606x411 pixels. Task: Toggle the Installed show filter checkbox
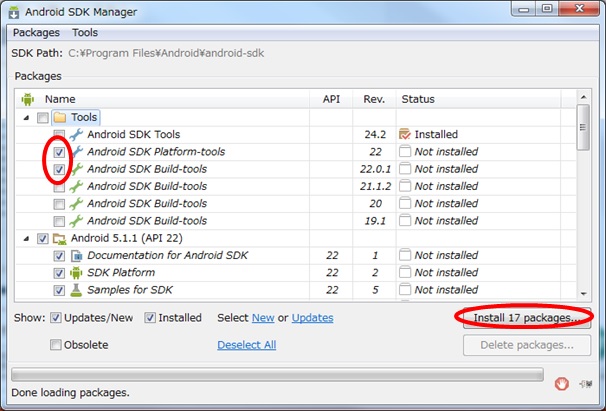click(x=150, y=318)
